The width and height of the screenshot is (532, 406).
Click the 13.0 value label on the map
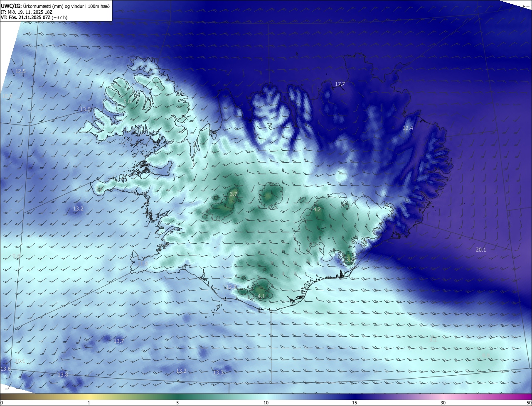pyautogui.click(x=85, y=109)
